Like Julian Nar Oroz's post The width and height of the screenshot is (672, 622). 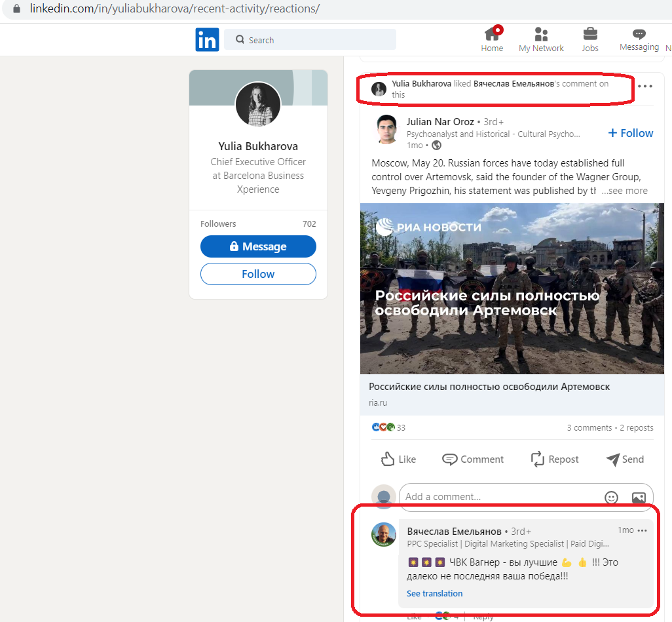coord(399,459)
